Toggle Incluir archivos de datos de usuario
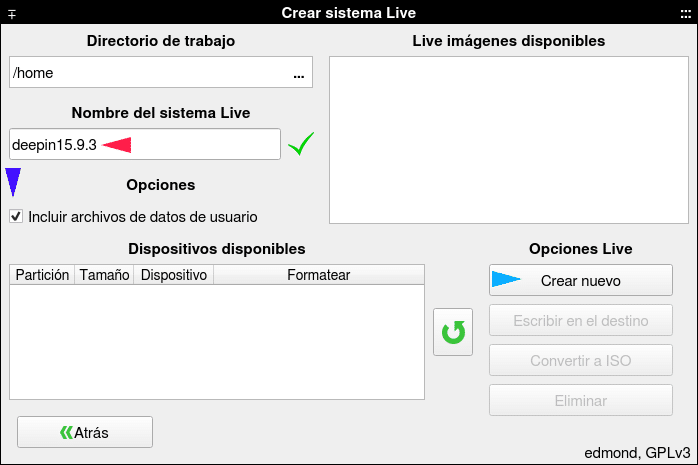Image resolution: width=698 pixels, height=465 pixels. 16,217
